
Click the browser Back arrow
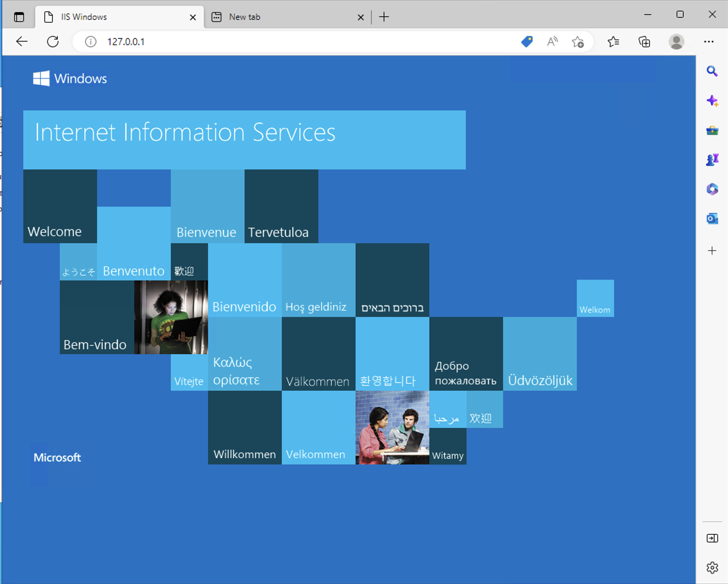pos(22,42)
